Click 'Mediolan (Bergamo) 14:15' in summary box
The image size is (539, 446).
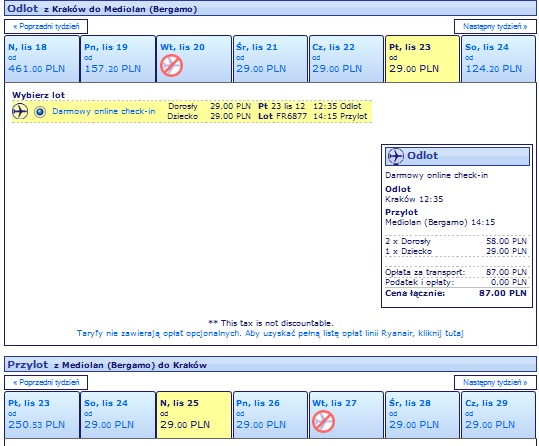pyautogui.click(x=440, y=222)
